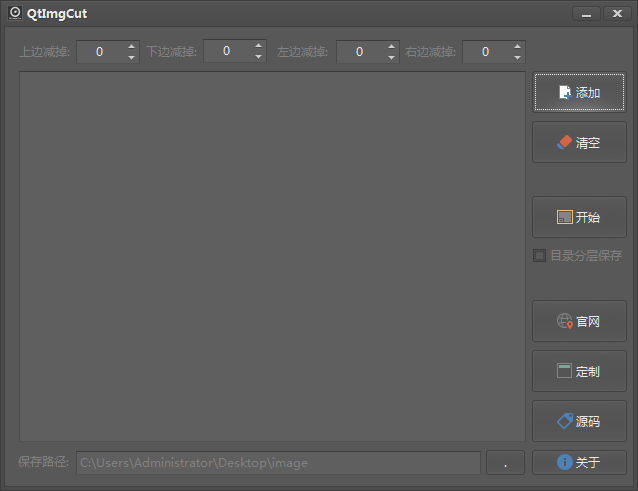Open the 官网 official website button
The image size is (638, 491).
coord(579,321)
